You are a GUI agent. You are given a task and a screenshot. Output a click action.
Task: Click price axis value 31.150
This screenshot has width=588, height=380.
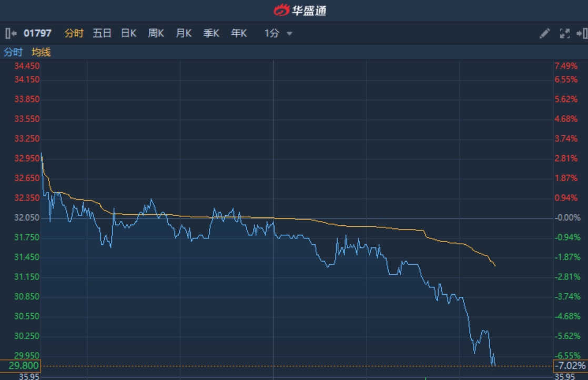(x=27, y=277)
